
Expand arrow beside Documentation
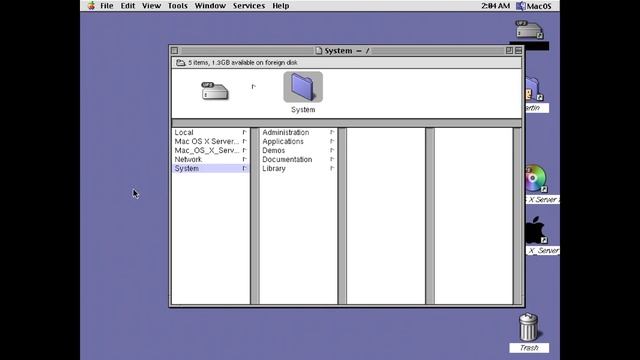click(332, 159)
